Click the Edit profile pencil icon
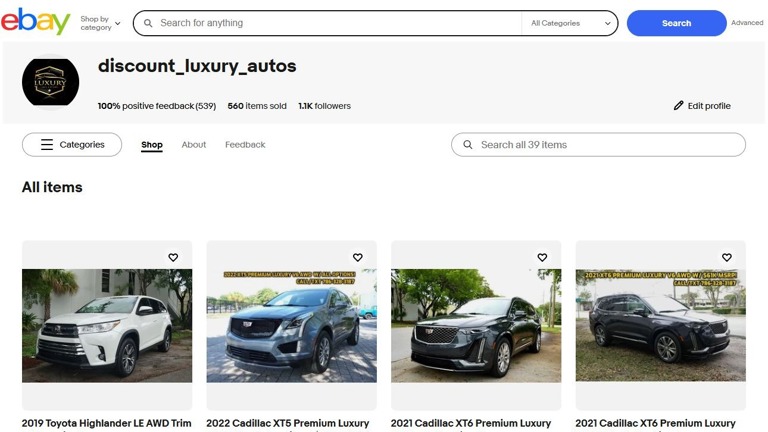The height and width of the screenshot is (432, 768). tap(678, 105)
